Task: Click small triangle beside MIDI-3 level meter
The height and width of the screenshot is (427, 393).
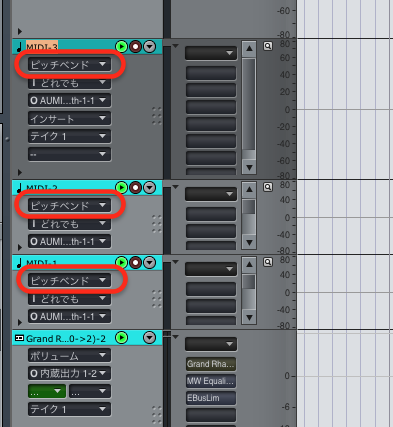Action: pyautogui.click(x=175, y=46)
